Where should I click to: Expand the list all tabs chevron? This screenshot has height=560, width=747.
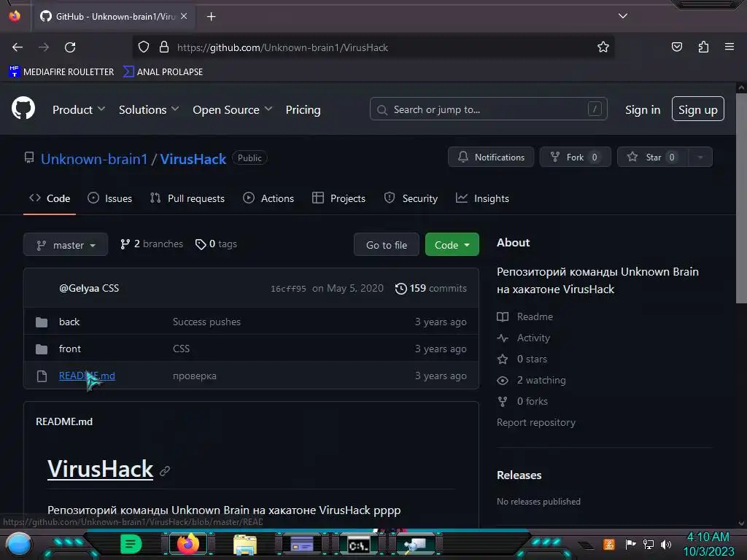[x=623, y=16]
